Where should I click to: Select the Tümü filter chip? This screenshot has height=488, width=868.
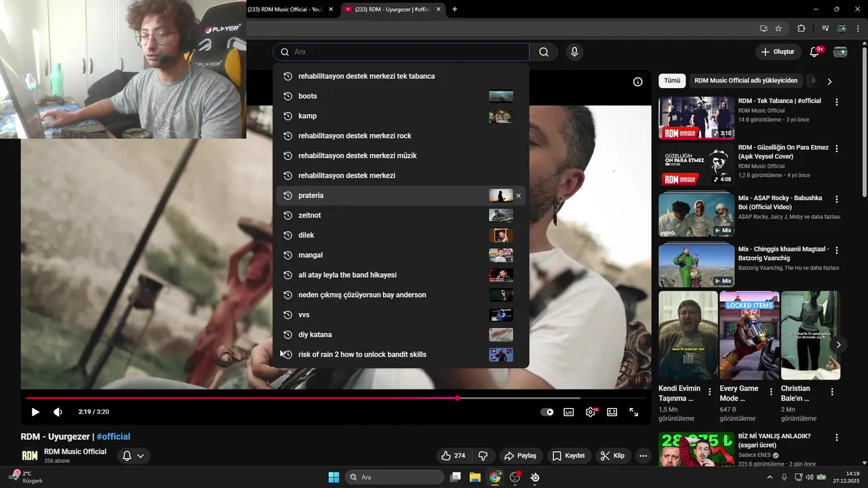click(672, 81)
